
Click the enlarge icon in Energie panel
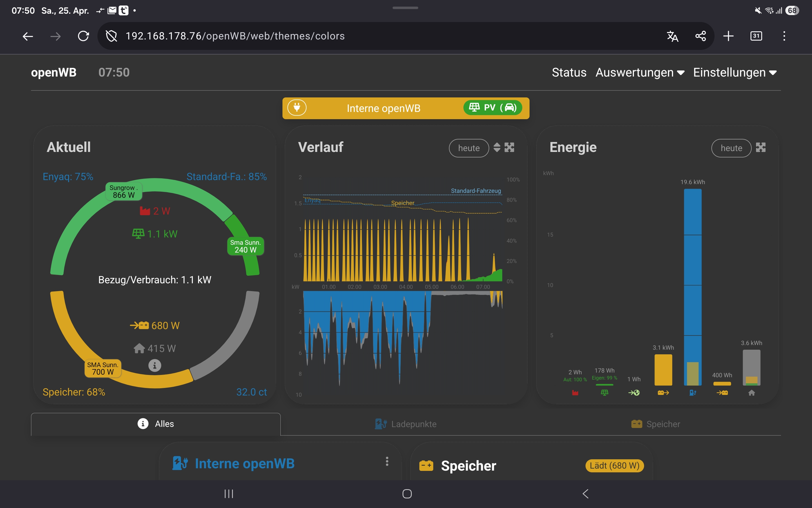point(761,148)
